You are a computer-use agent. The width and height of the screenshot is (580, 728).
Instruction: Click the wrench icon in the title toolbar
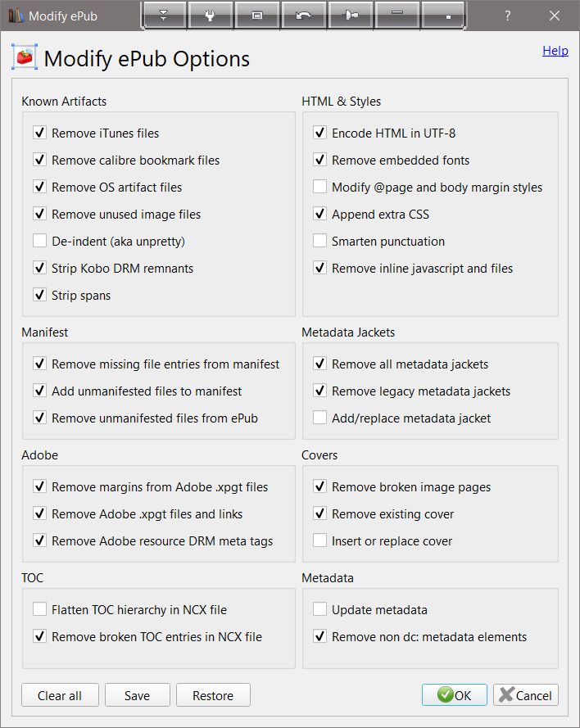pos(211,15)
